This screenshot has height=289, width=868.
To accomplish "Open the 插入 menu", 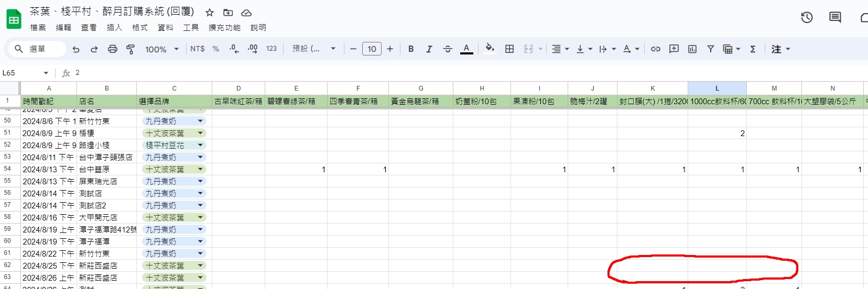I will (x=114, y=28).
